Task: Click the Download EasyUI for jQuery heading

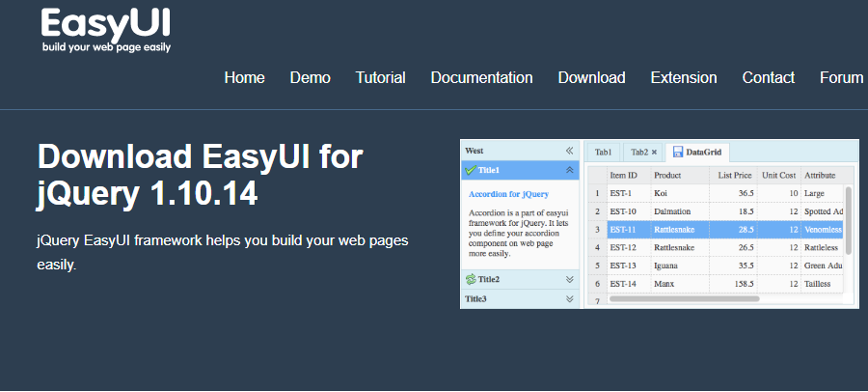Action: (200, 175)
